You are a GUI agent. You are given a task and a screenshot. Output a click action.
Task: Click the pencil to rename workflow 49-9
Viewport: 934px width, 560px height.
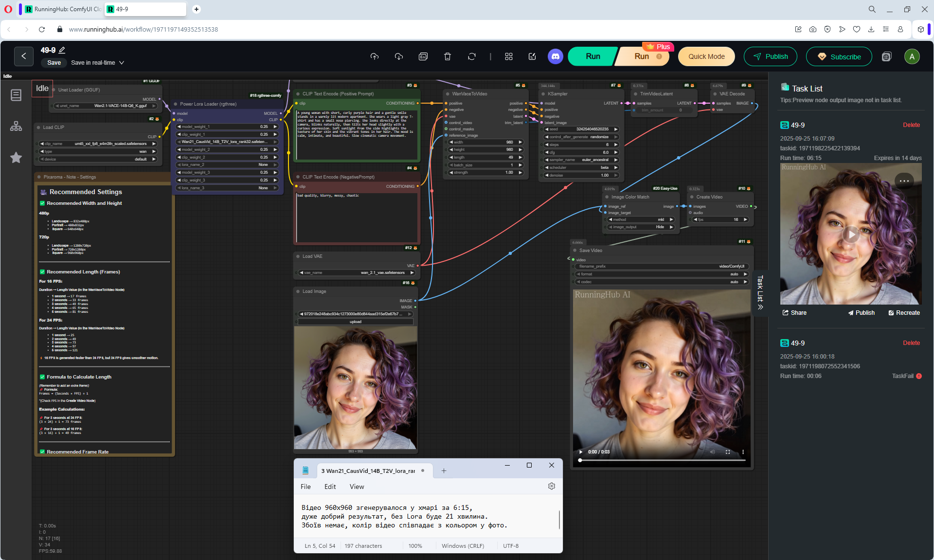pyautogui.click(x=62, y=50)
